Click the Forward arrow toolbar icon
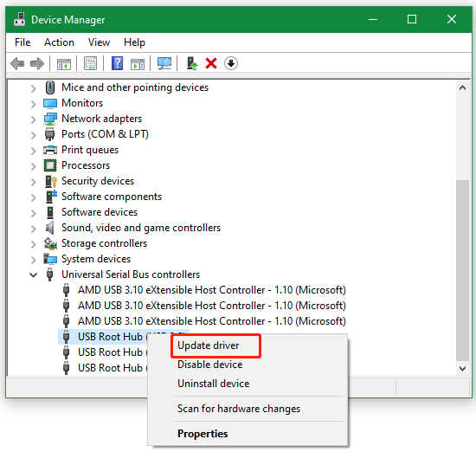 pos(37,64)
